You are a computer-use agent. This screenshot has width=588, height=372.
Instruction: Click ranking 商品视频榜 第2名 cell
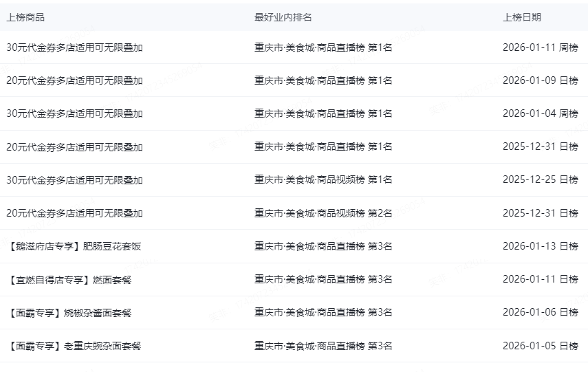pyautogui.click(x=323, y=213)
